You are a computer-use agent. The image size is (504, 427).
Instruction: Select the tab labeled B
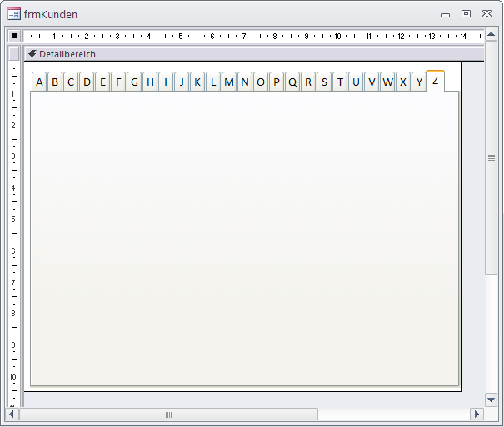pyautogui.click(x=55, y=82)
